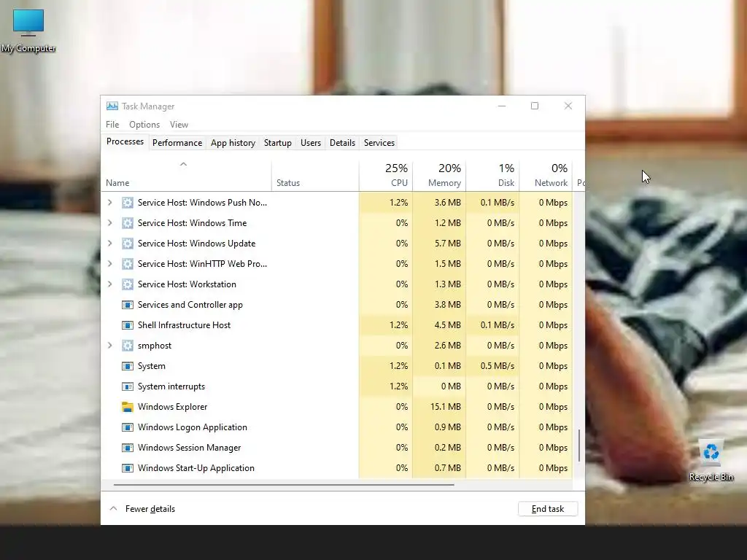This screenshot has height=560, width=747.
Task: Select Windows Start-Up Application name
Action: coord(196,468)
